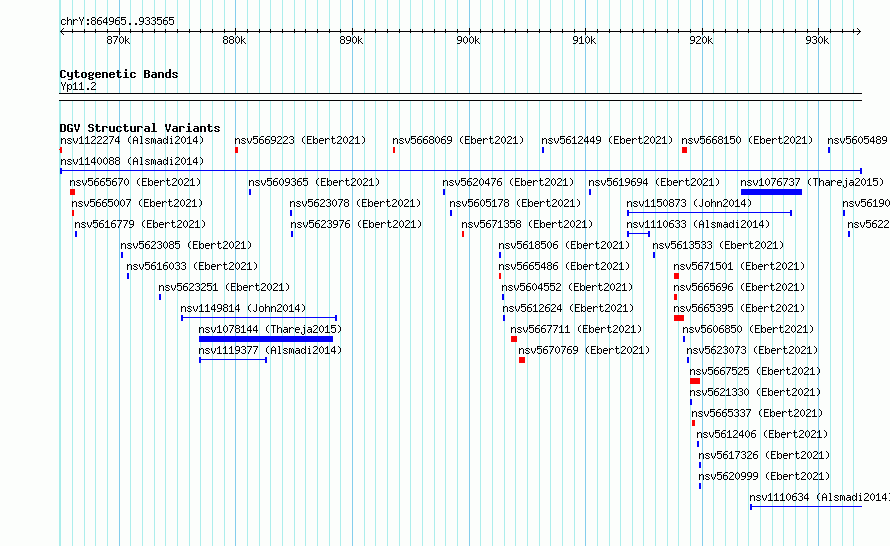Image resolution: width=890 pixels, height=546 pixels.
Task: Open variant nsv5621330 (Ebert2021) label
Action: click(754, 392)
